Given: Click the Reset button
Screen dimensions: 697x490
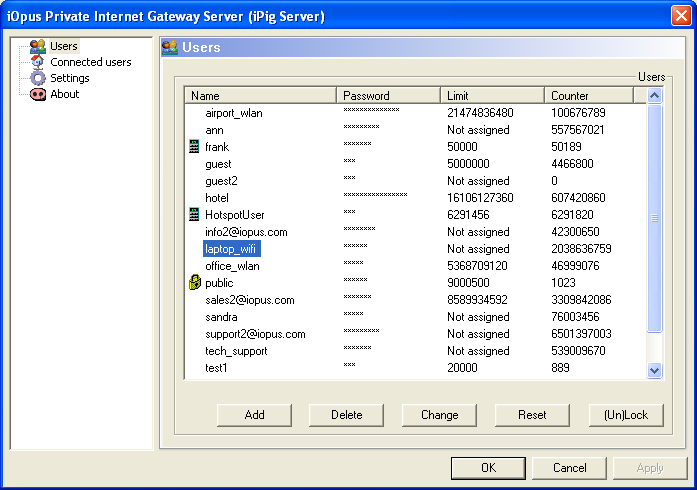Looking at the screenshot, I should [x=532, y=415].
